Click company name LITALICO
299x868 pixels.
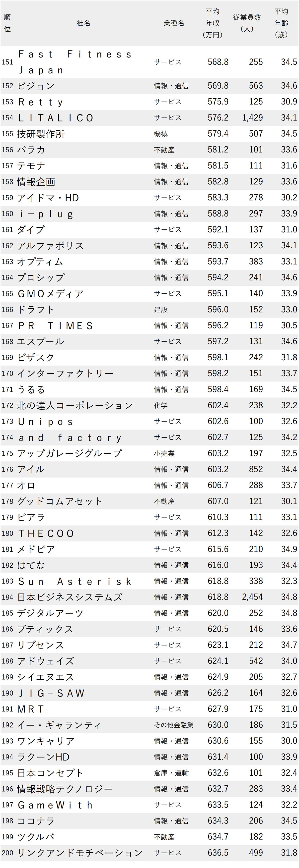click(56, 118)
